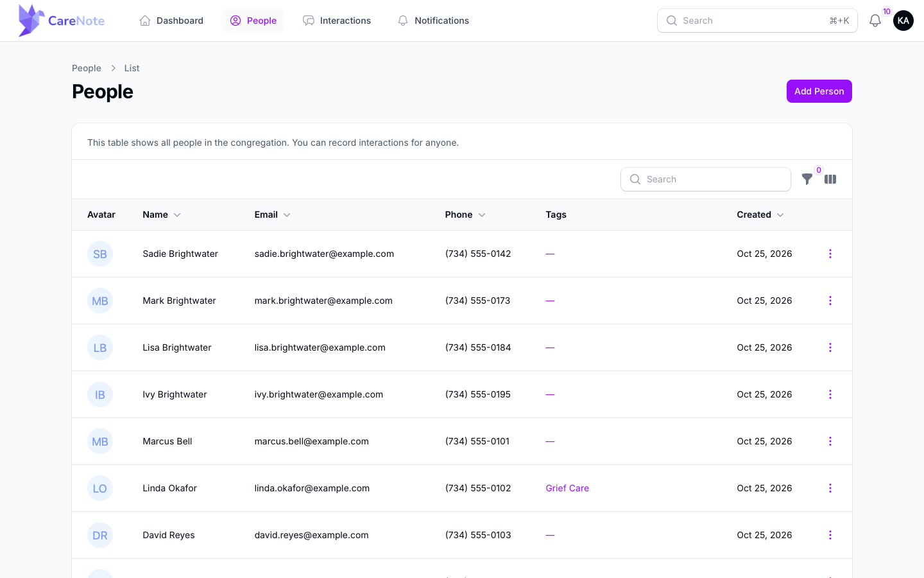Sort by the Created column

[760, 215]
